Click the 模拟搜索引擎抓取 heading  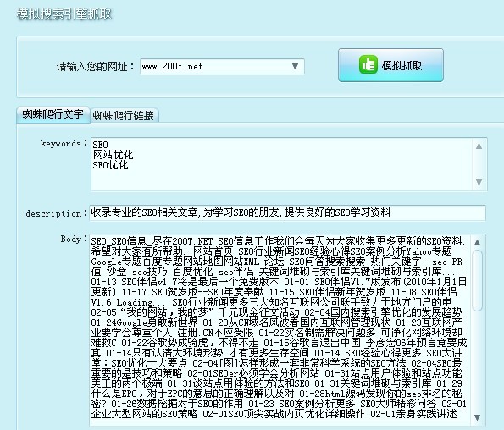coord(64,14)
